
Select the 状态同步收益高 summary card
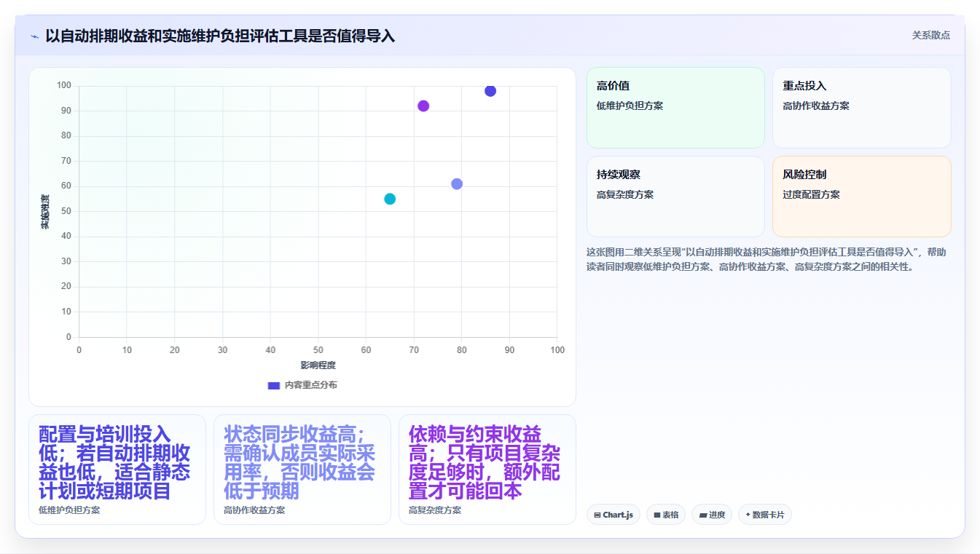click(x=302, y=470)
